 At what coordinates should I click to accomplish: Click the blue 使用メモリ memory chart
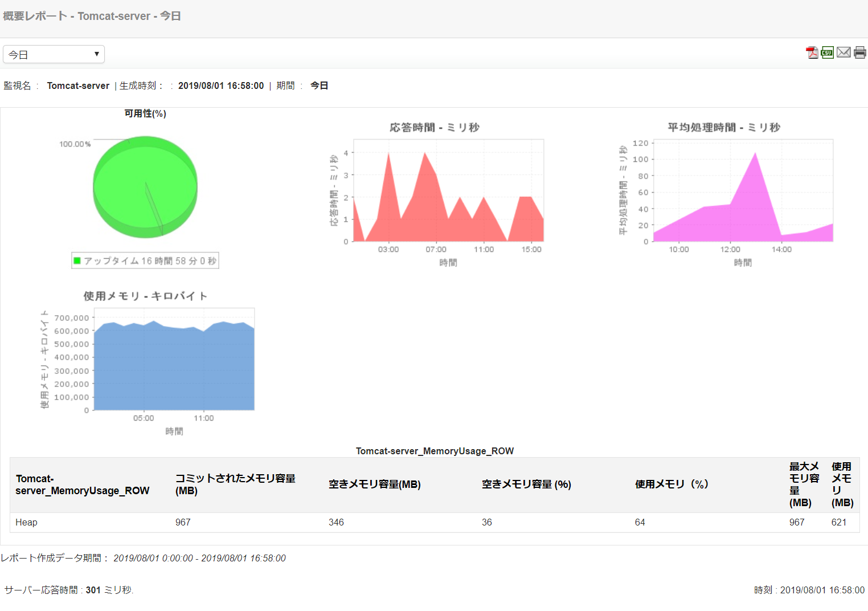tap(174, 359)
